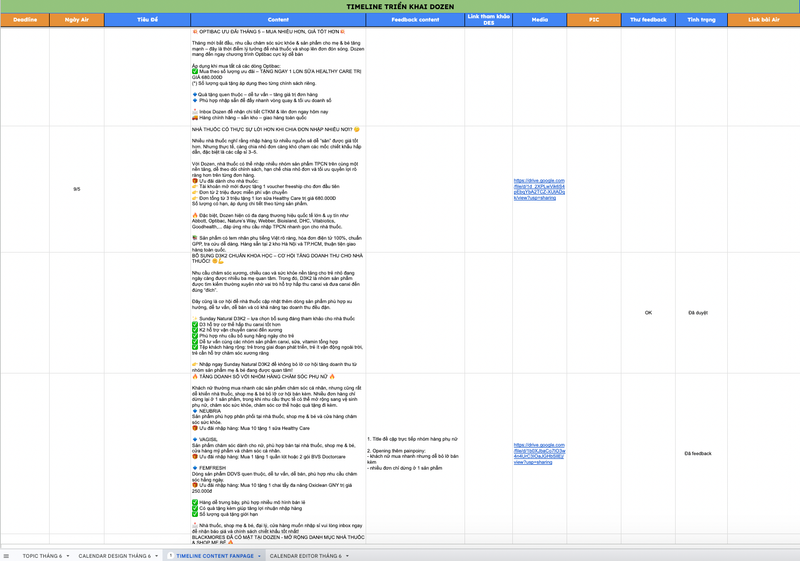Select the Đã feedback status cell
Viewport: 800px width, 561px height.
pyautogui.click(x=702, y=453)
